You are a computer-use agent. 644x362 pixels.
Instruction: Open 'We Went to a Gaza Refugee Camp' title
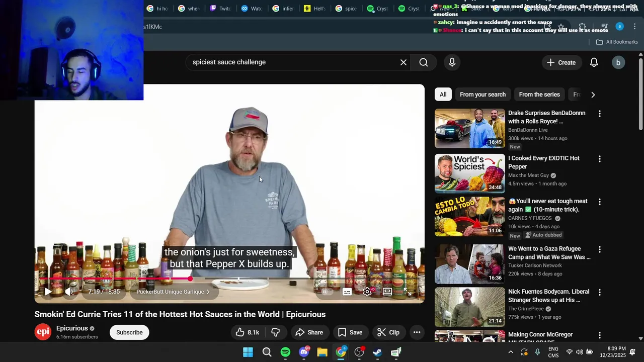[549, 253]
